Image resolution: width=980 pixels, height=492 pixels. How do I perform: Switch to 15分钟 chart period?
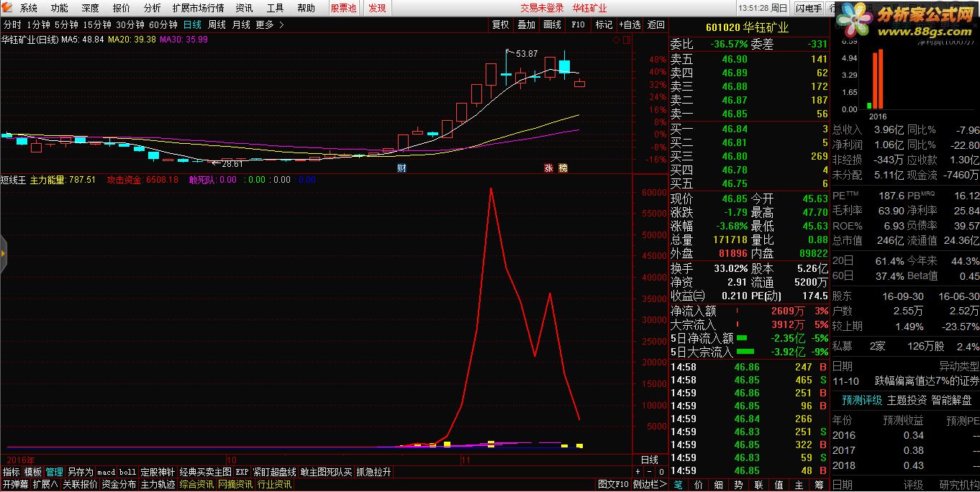pyautogui.click(x=97, y=24)
